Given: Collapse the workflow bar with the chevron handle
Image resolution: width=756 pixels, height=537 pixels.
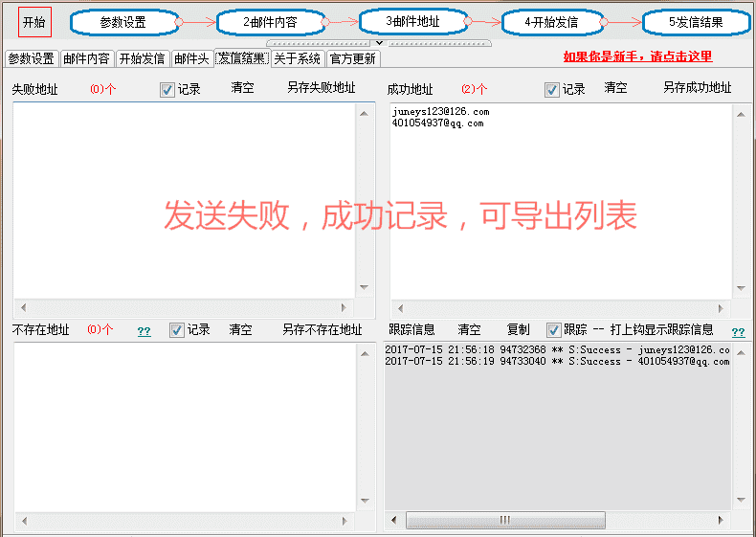Looking at the screenshot, I should coord(380,43).
